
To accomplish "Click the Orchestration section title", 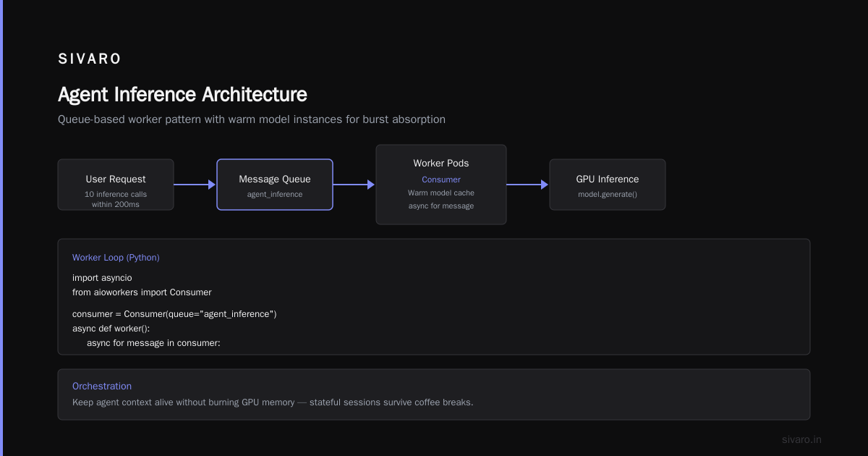I will (102, 387).
